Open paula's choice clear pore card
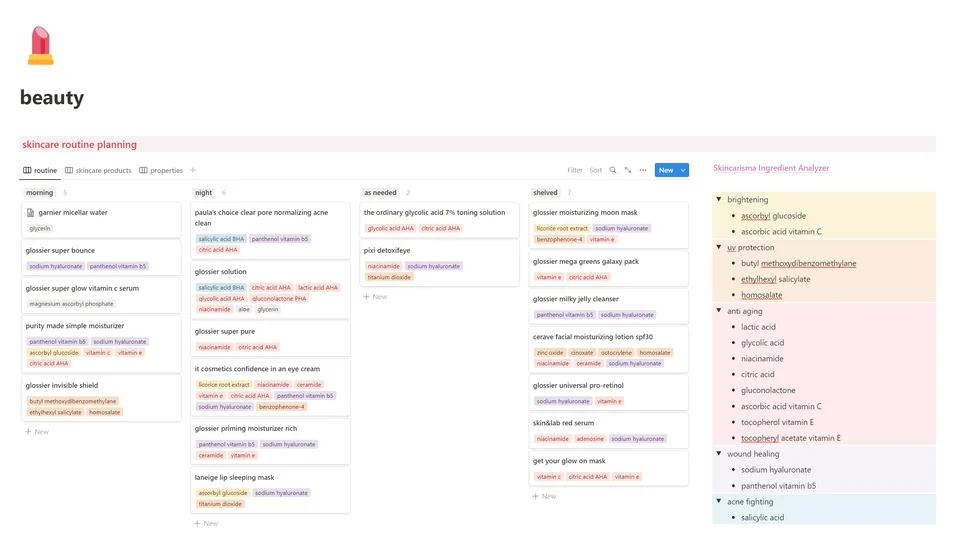Viewport: 960px width, 535px height. (x=270, y=231)
